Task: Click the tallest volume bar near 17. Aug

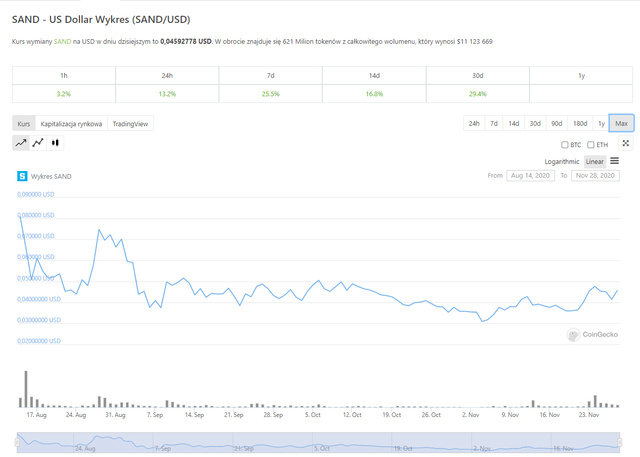Action: [26, 389]
